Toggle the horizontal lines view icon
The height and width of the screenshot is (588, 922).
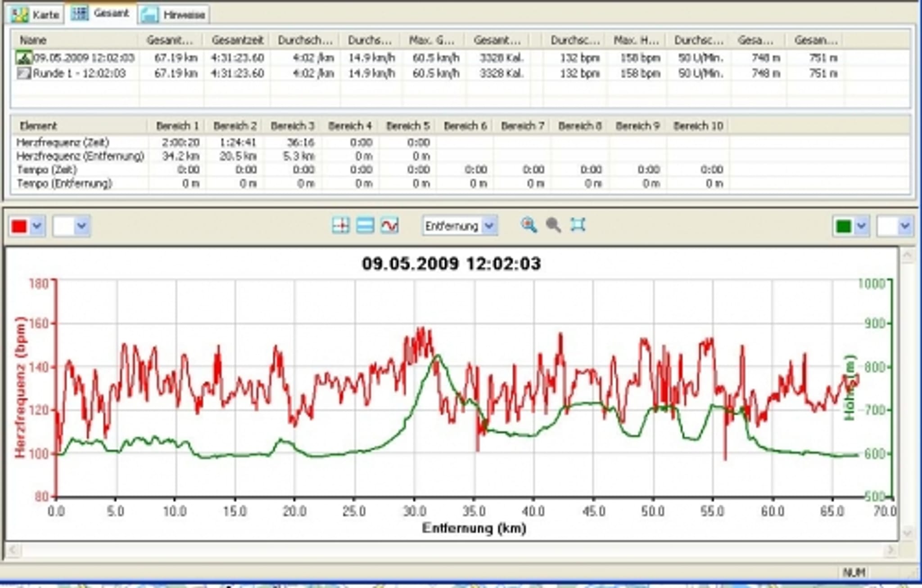(x=365, y=225)
